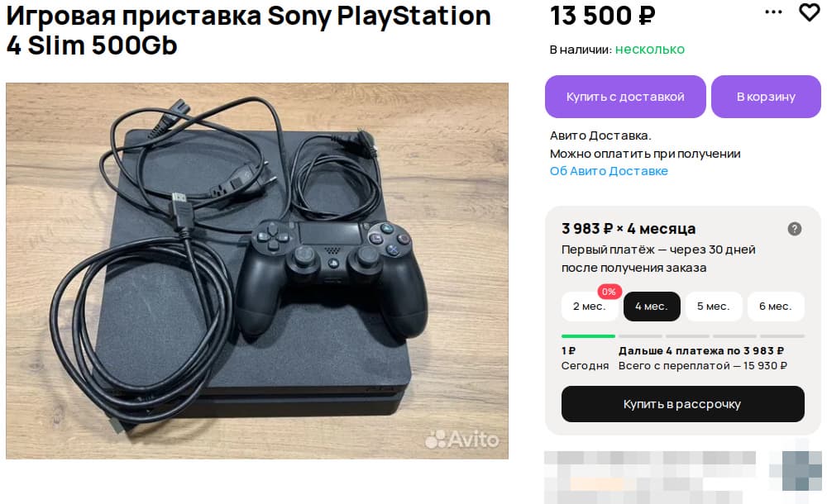Click the 13 500 ₽ price
This screenshot has height=504, width=827.
pyautogui.click(x=602, y=15)
